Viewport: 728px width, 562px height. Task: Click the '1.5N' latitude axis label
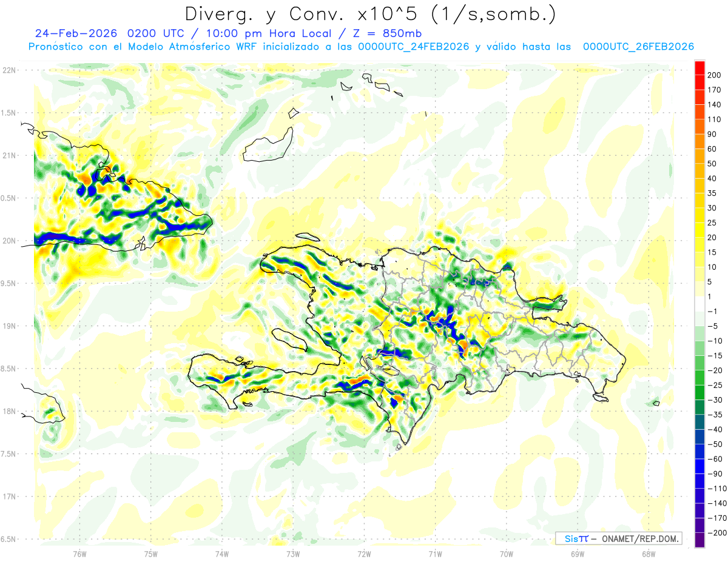(9, 113)
